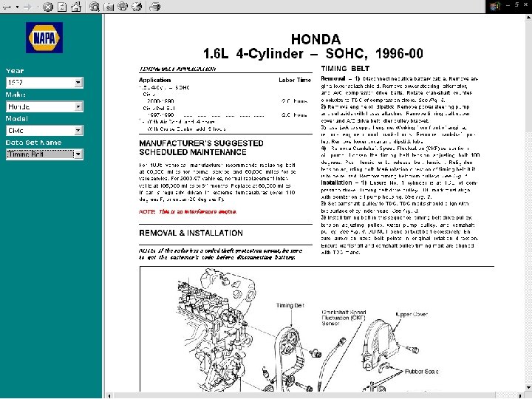Go to Home using the house icon

76,7
